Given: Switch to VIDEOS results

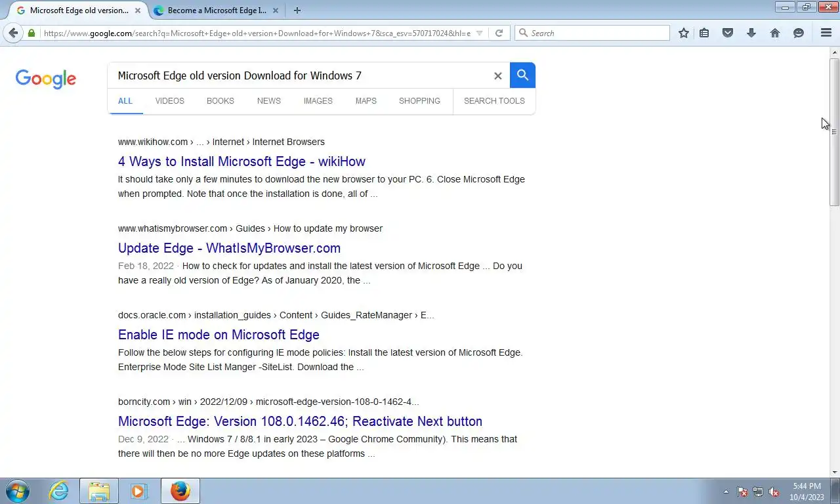Looking at the screenshot, I should (x=169, y=101).
